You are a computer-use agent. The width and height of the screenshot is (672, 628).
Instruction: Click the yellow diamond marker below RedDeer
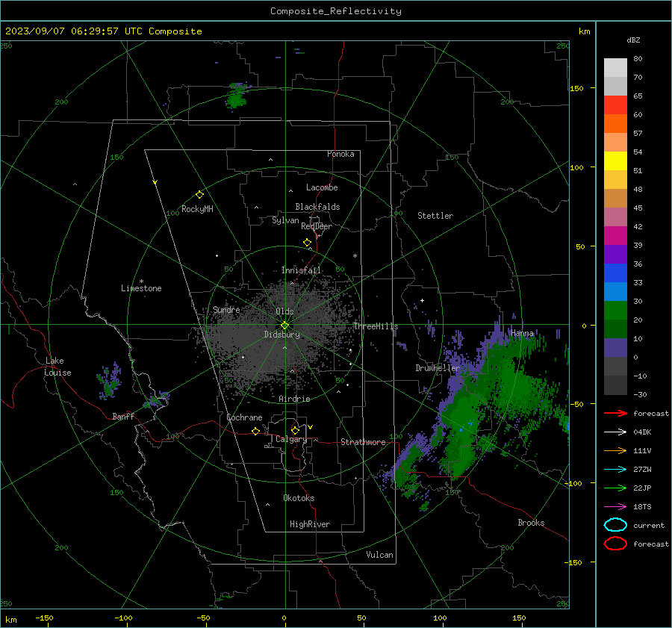coord(307,243)
